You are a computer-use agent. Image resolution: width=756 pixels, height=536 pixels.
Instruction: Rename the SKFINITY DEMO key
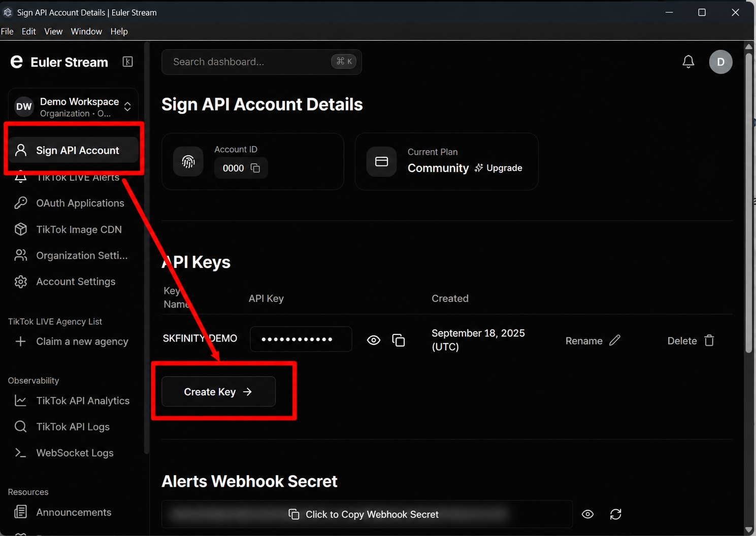(593, 341)
